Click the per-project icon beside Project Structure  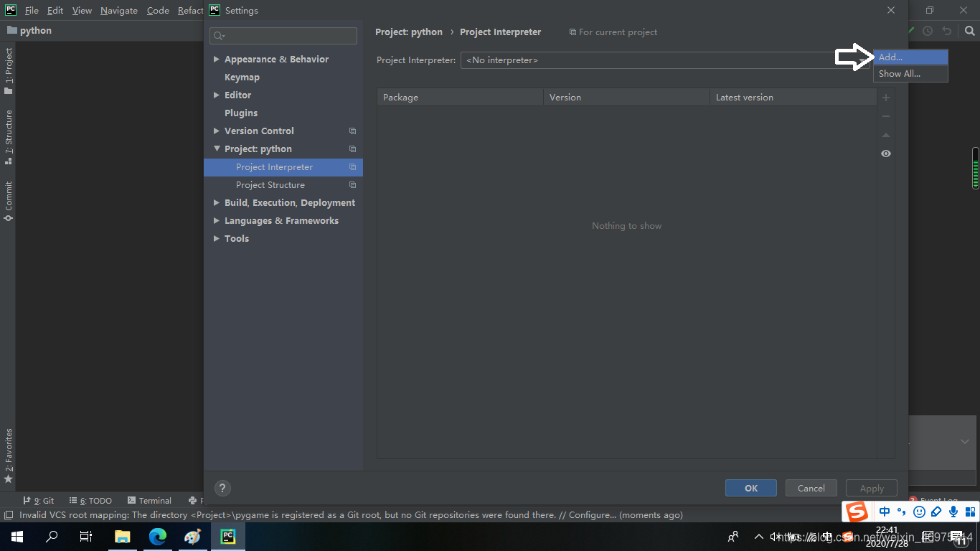pos(352,184)
